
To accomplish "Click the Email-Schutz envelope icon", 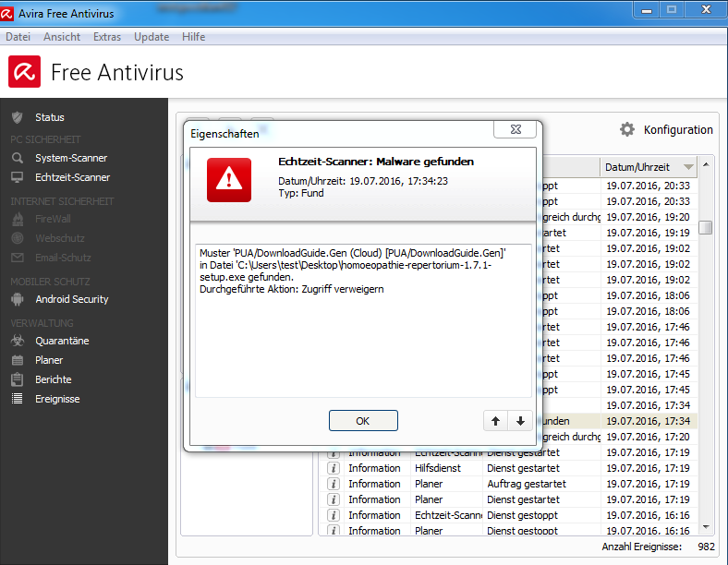I will (18, 258).
